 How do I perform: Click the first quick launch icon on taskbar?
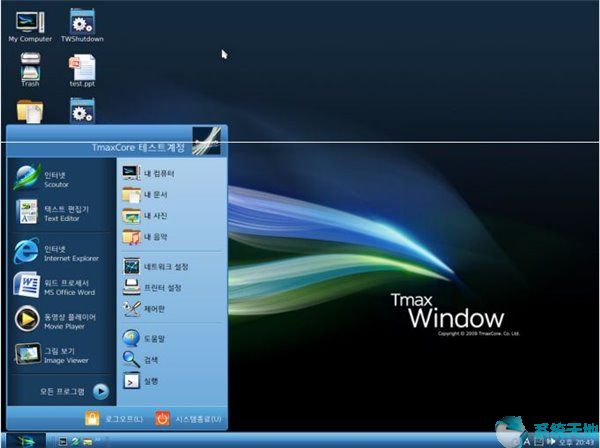[x=62, y=441]
